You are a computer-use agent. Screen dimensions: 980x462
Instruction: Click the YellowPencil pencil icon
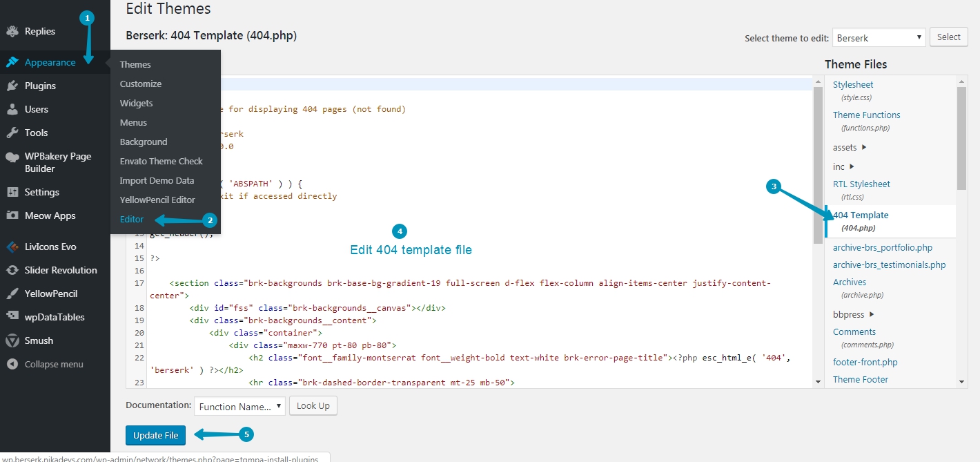[x=12, y=294]
